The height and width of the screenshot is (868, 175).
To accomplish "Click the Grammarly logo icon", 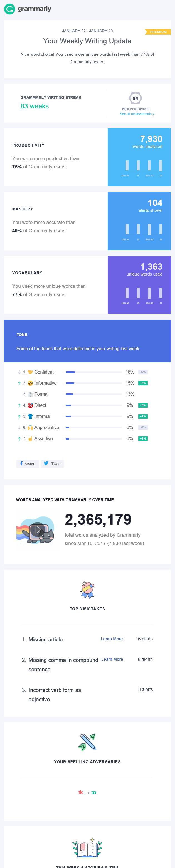I will (9, 9).
